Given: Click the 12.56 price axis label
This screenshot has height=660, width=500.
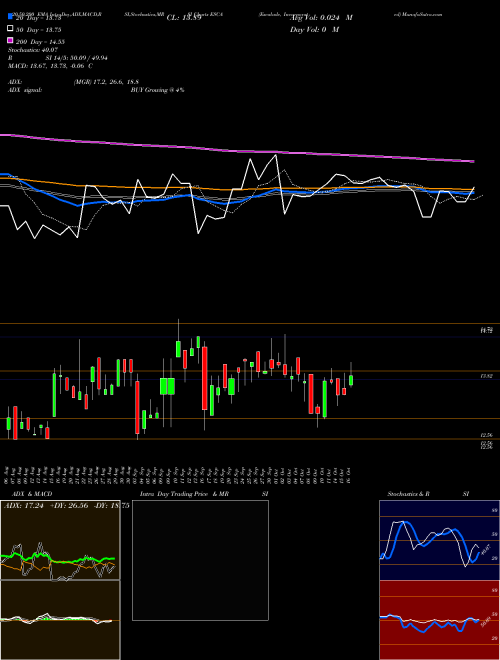Looking at the screenshot, I should tap(487, 435).
